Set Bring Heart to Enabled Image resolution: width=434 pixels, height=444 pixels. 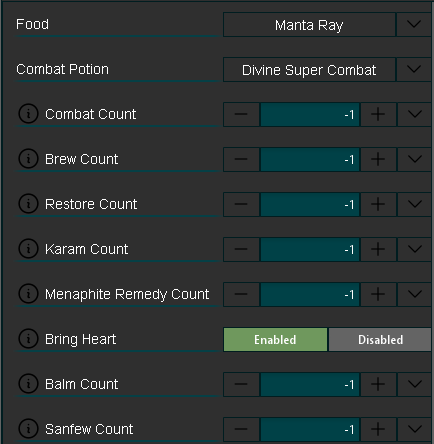click(275, 340)
